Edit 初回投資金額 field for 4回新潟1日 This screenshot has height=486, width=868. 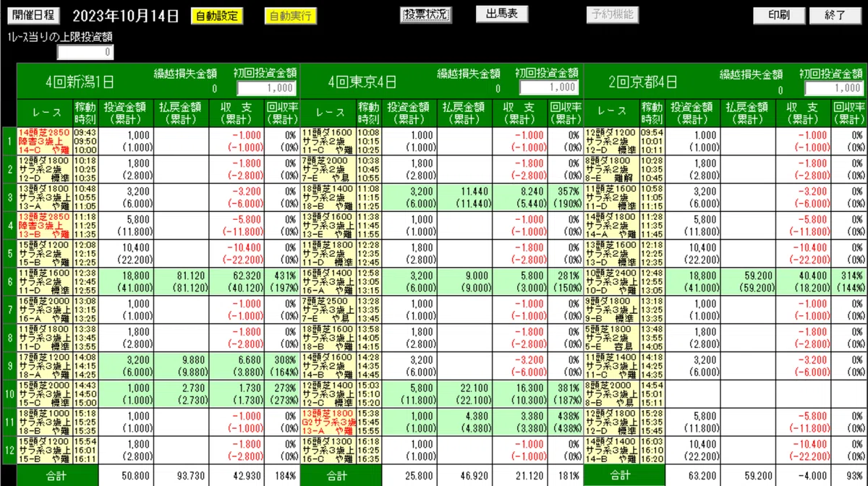[x=266, y=88]
